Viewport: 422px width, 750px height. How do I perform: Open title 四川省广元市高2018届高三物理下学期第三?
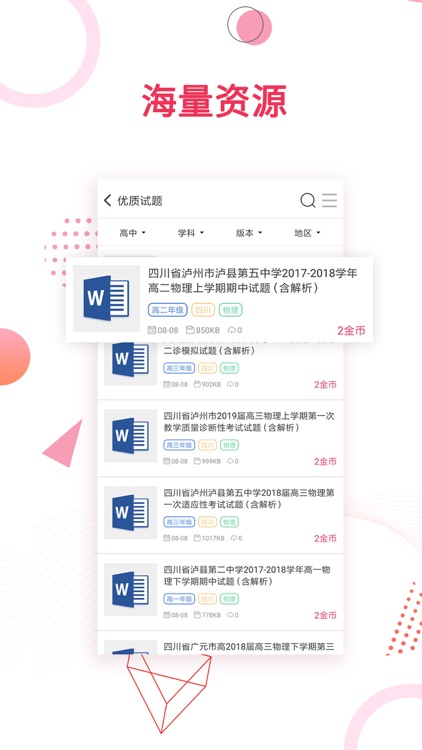click(249, 647)
